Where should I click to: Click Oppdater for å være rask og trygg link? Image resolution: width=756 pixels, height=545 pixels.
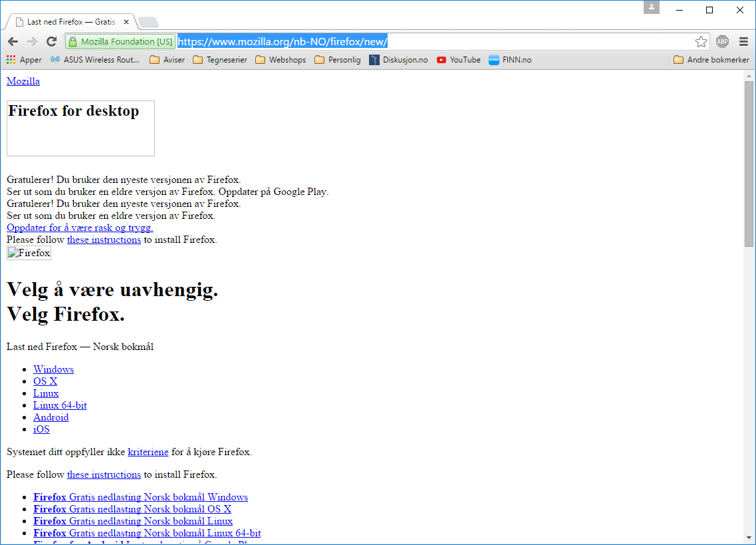(80, 228)
